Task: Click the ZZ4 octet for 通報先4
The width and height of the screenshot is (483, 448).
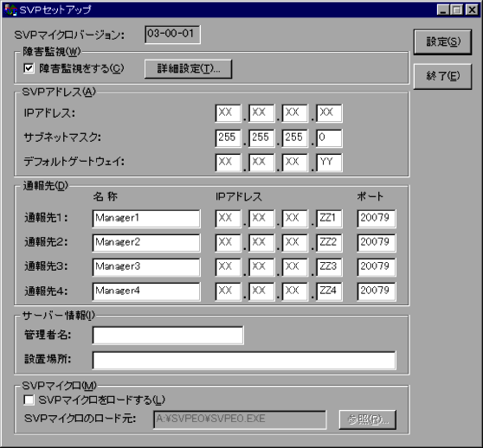Action: point(329,291)
